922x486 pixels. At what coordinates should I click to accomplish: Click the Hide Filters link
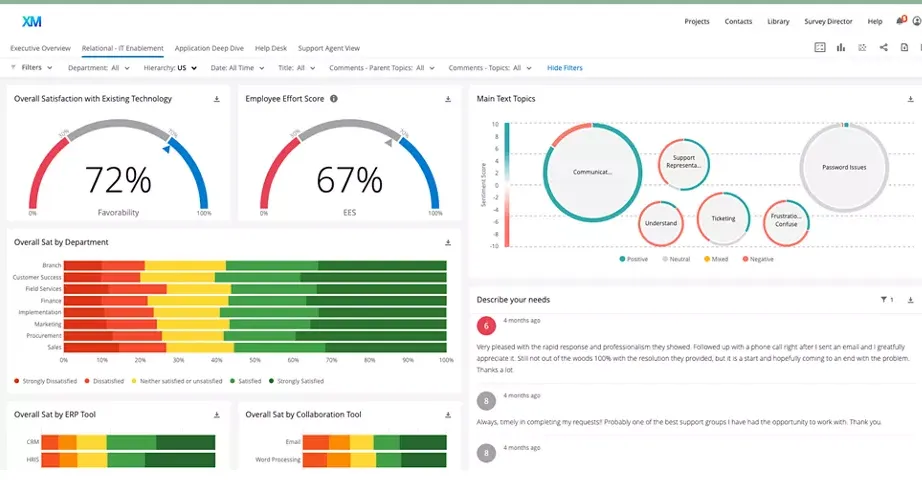pos(564,68)
